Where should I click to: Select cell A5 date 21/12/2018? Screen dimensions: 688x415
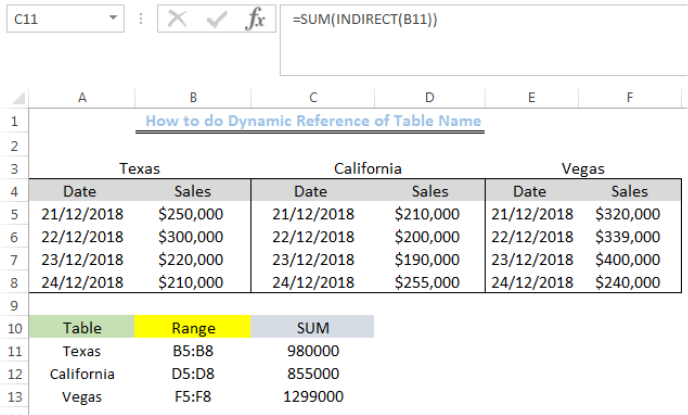(82, 214)
